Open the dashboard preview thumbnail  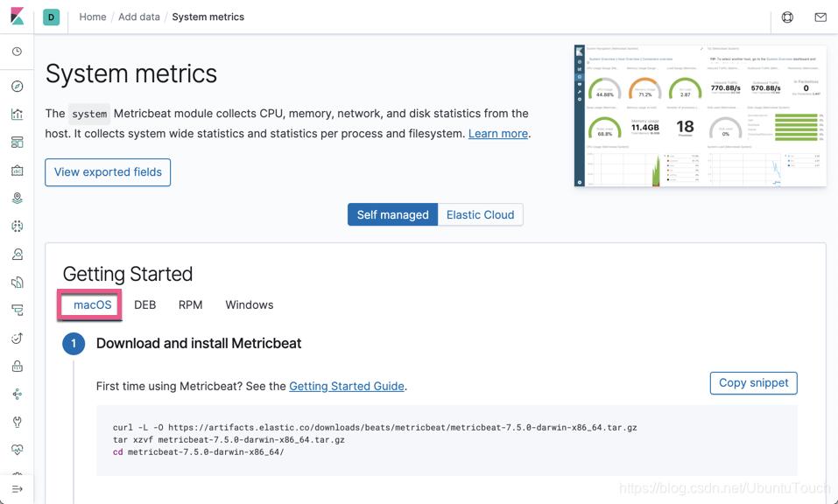(700, 115)
